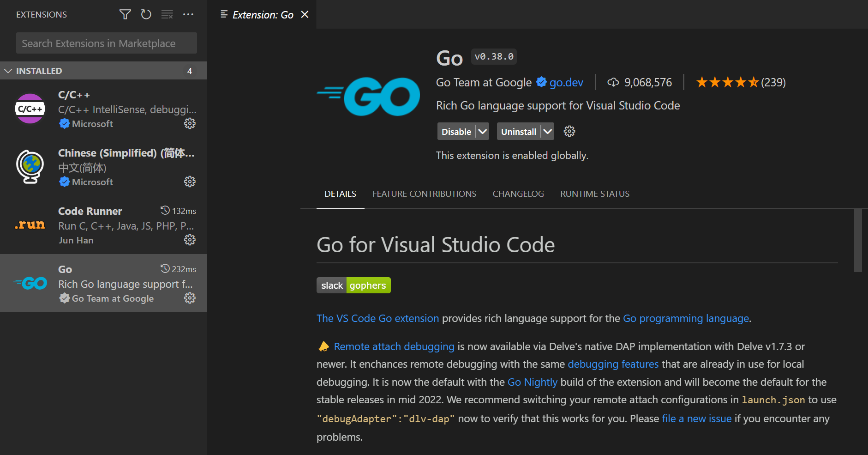
Task: Click the installed count badge 4
Action: coord(190,71)
